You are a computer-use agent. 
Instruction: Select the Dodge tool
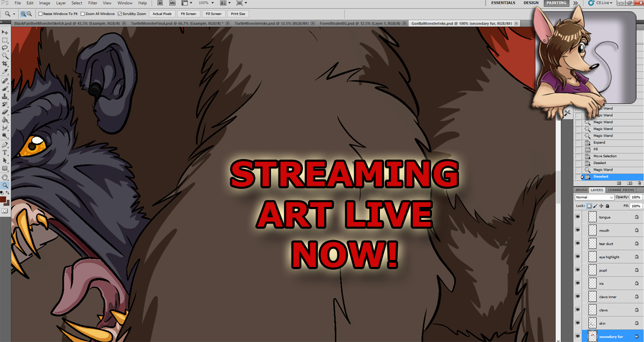point(5,136)
